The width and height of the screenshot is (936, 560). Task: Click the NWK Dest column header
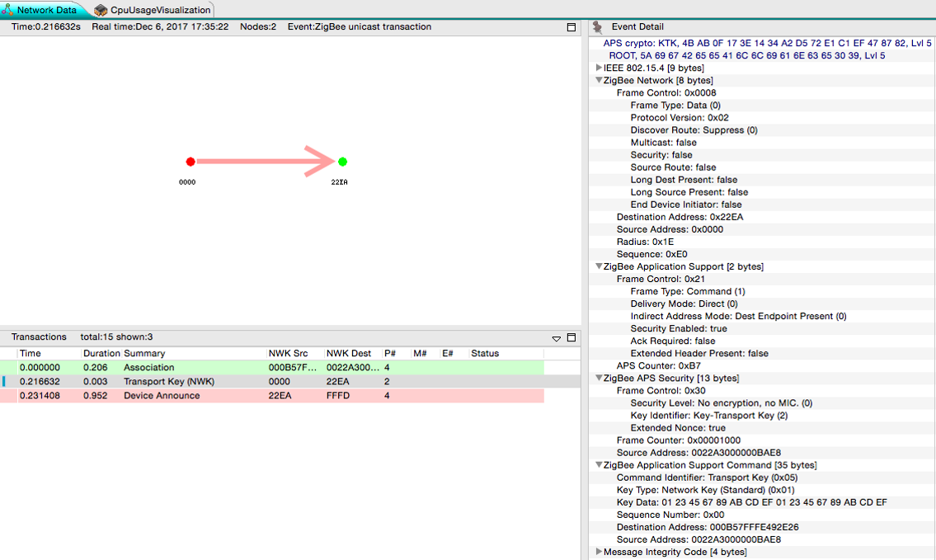348,353
